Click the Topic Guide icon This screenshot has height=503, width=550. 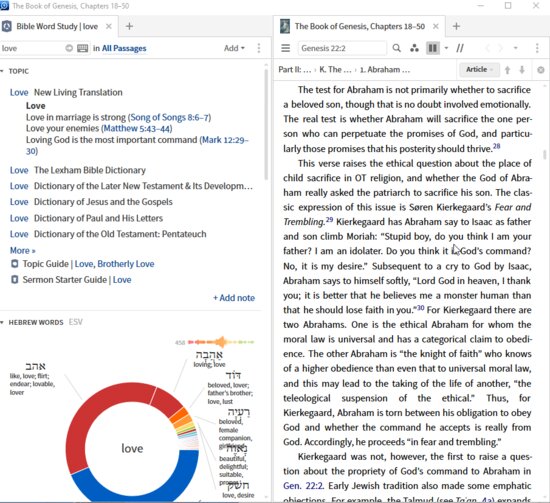coord(14,263)
